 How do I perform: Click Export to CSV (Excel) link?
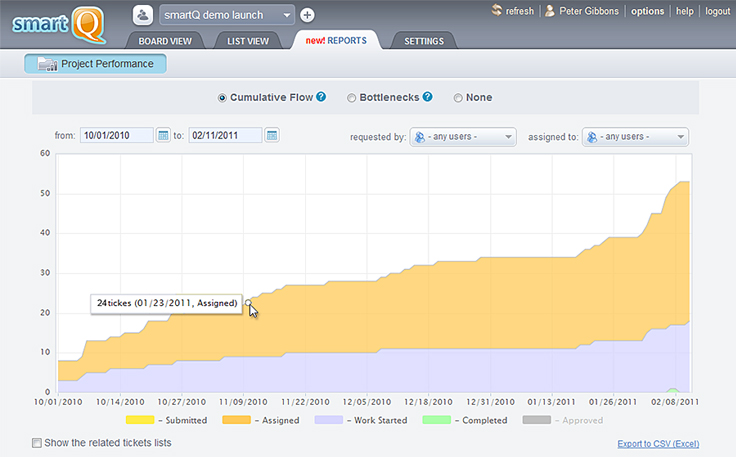[657, 443]
